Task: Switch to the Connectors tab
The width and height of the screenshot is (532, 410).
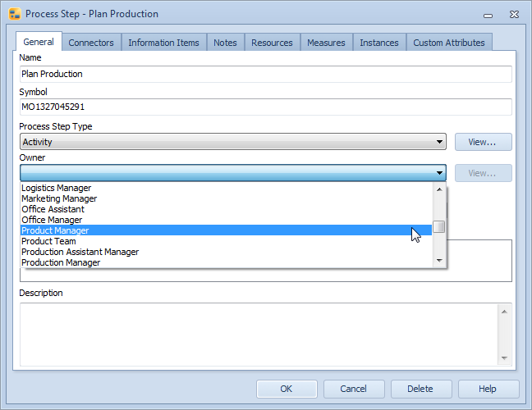Action: point(91,43)
